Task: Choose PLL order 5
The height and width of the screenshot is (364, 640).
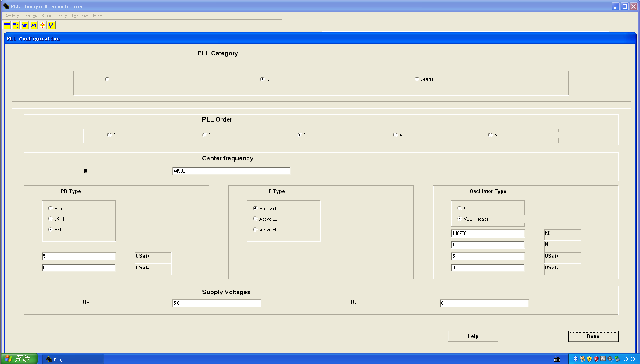Action: click(x=490, y=135)
